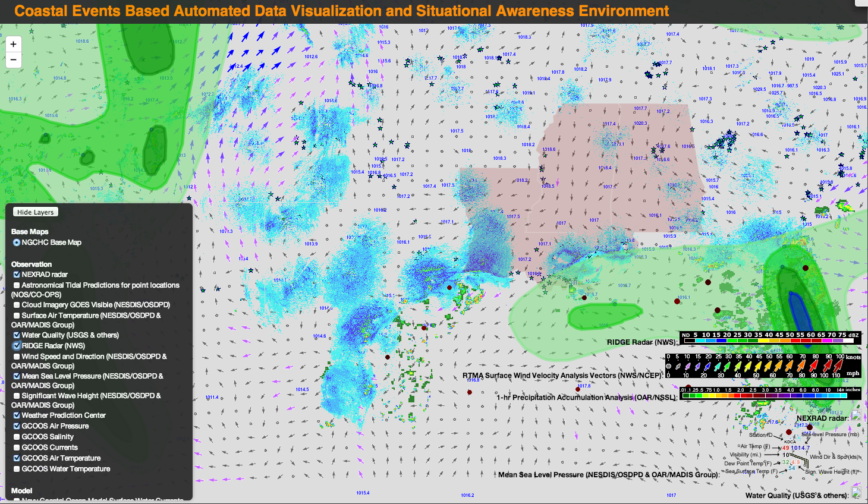Click the Sign. Wave Height (ft) legend text
This screenshot has width=868, height=504.
click(832, 472)
